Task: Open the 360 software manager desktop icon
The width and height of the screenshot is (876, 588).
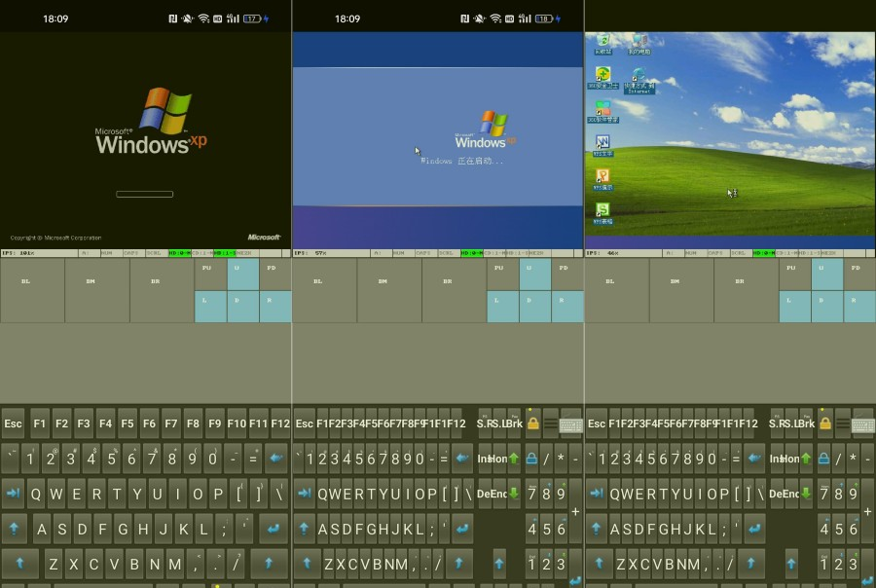Action: coord(602,111)
